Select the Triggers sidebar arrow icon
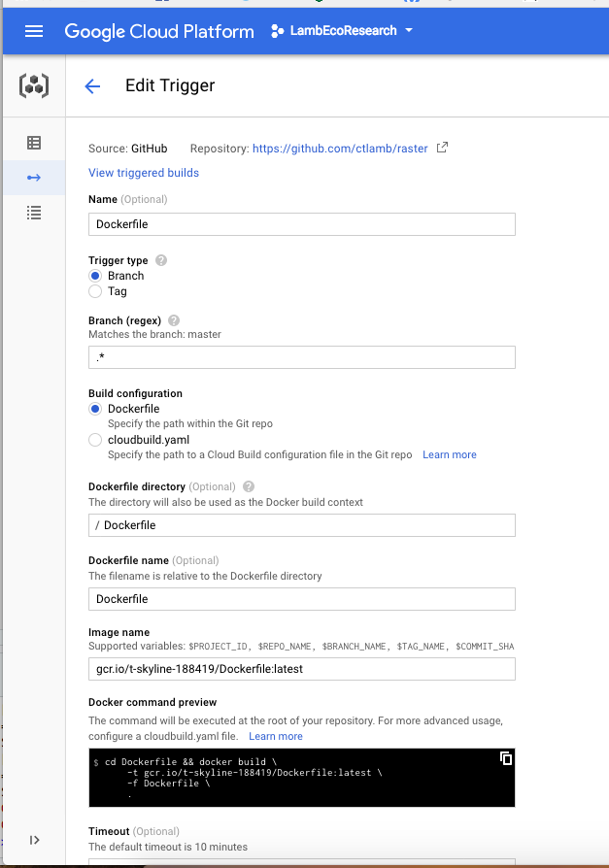This screenshot has width=609, height=868. [x=34, y=178]
